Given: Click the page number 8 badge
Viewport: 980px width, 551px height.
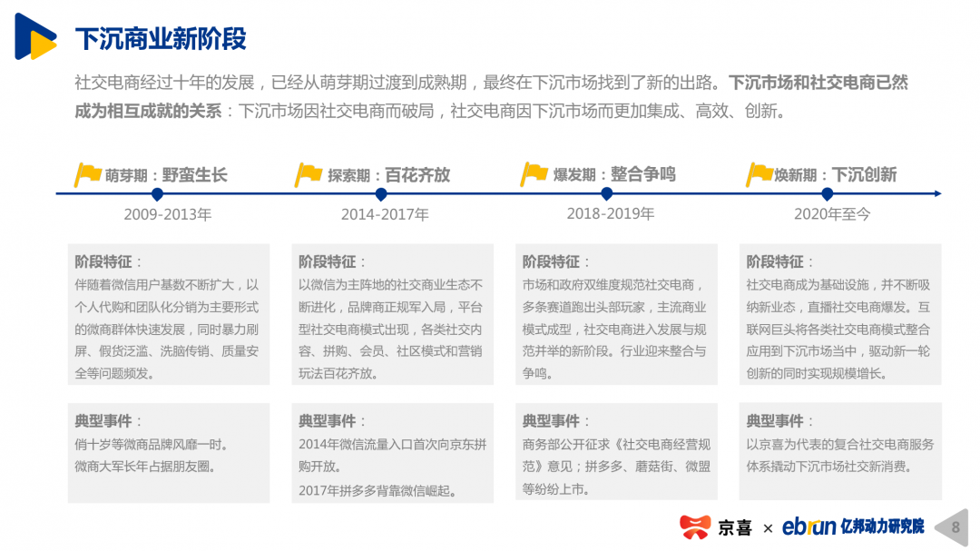Looking at the screenshot, I should tap(953, 527).
